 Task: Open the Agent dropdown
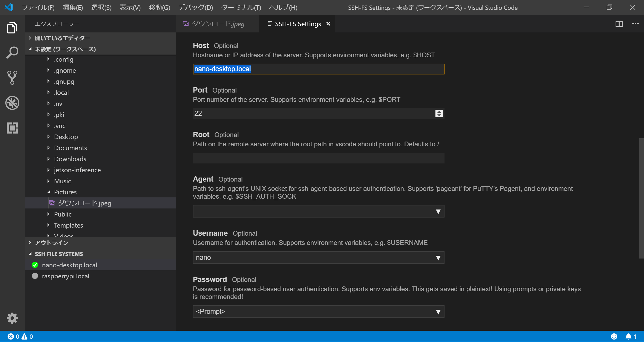pos(318,211)
